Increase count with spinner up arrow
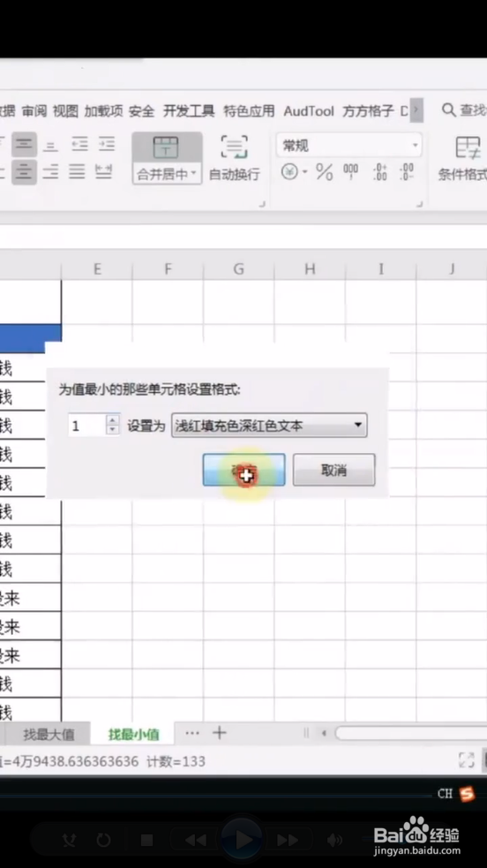 click(x=113, y=420)
